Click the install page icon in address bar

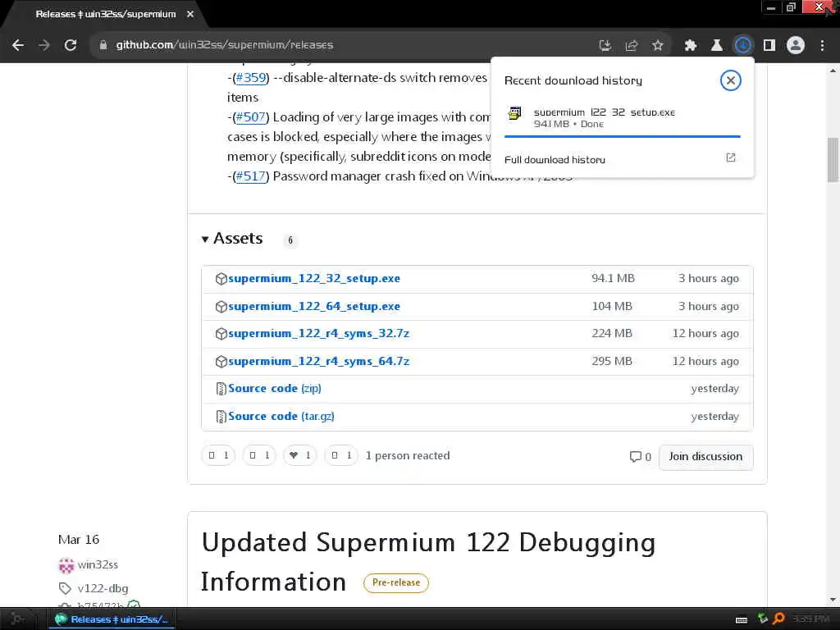[x=605, y=46]
